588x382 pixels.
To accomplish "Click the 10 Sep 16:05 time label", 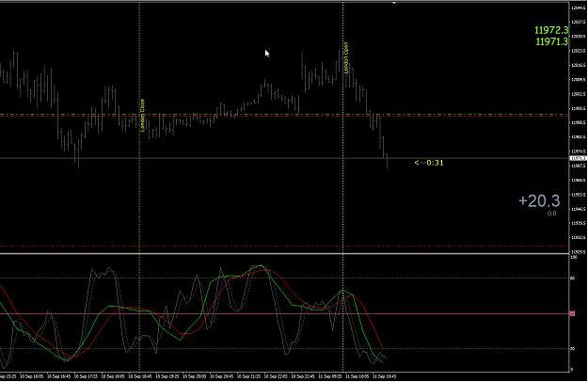I will coord(31,376).
